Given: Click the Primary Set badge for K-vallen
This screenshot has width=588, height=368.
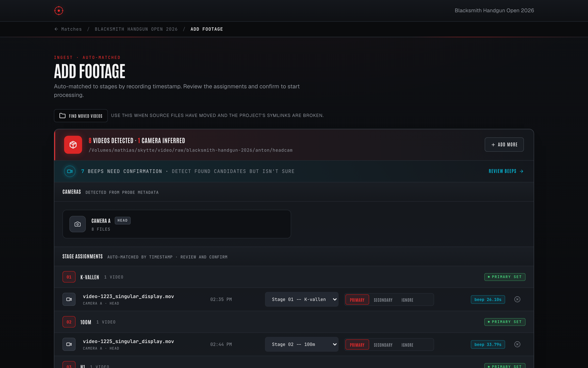Looking at the screenshot, I should pos(505,277).
